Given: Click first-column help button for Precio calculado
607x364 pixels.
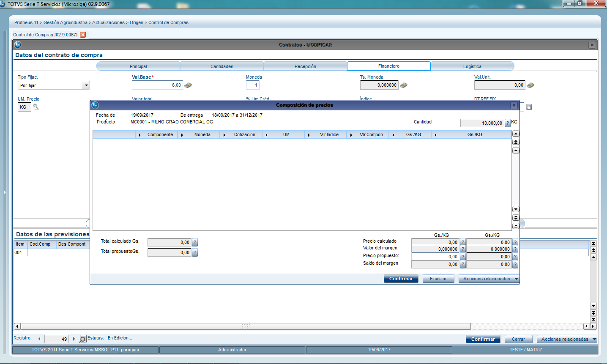Looking at the screenshot, I should coord(463,242).
